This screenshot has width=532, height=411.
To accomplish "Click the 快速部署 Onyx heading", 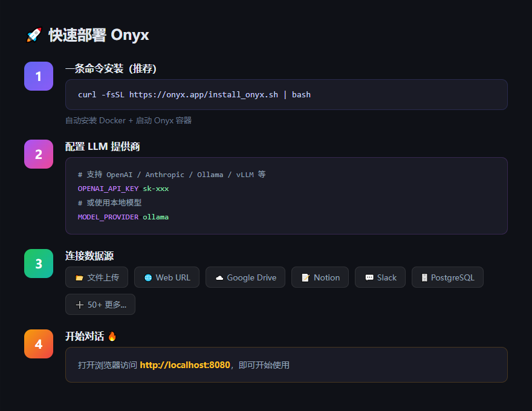I will (99, 36).
